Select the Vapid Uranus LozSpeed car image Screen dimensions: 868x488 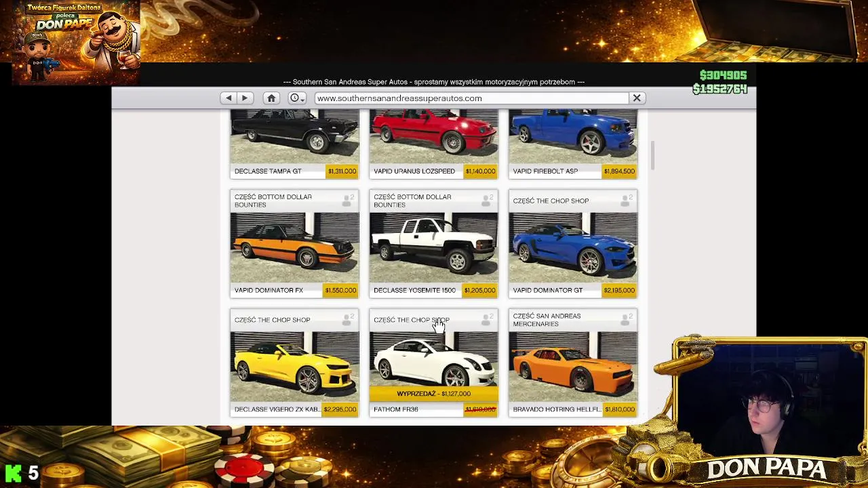433,136
